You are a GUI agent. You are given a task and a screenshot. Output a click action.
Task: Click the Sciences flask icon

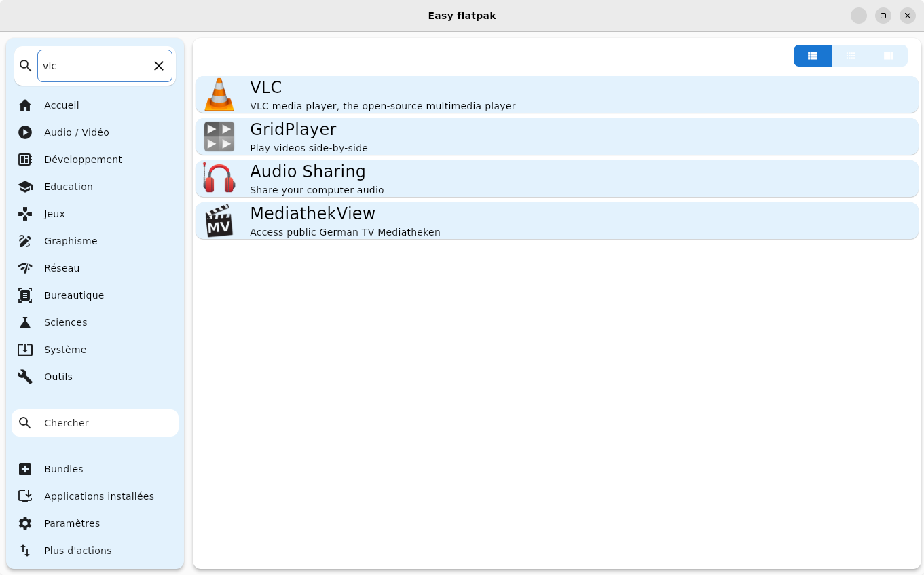pos(25,322)
